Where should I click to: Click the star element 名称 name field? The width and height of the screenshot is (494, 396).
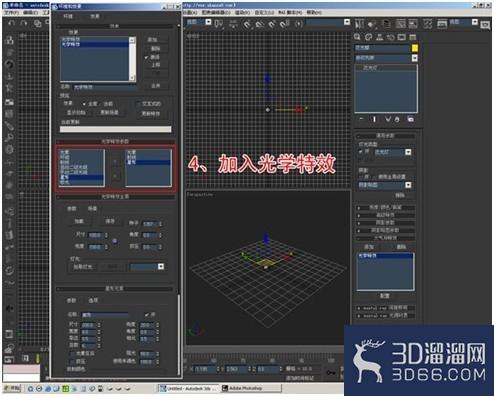tap(105, 315)
